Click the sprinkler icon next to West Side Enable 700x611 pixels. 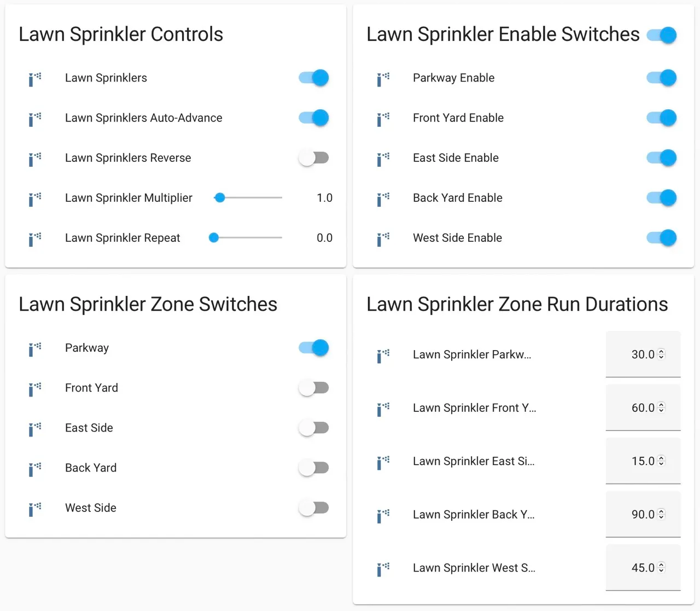(383, 238)
